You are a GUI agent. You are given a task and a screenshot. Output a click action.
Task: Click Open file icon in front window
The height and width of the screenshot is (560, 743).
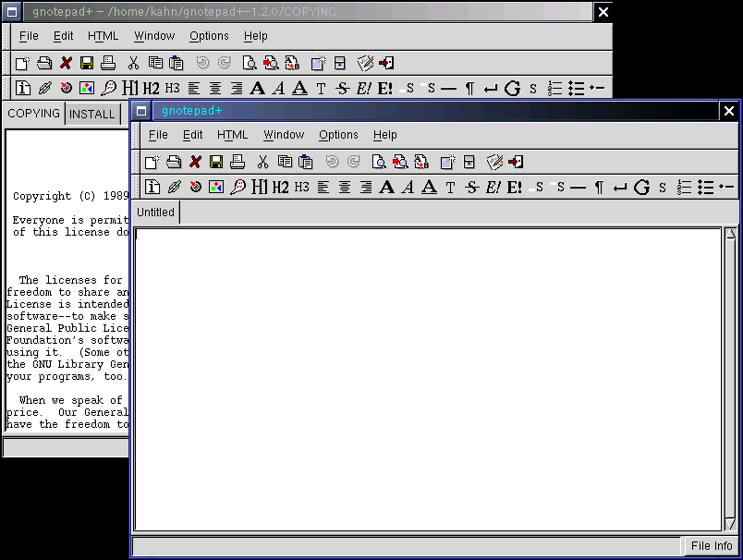click(174, 162)
